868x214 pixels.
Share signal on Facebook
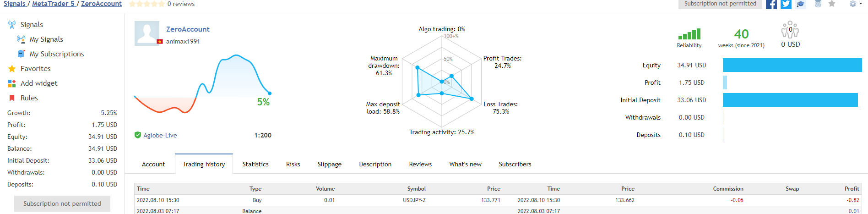[771, 4]
